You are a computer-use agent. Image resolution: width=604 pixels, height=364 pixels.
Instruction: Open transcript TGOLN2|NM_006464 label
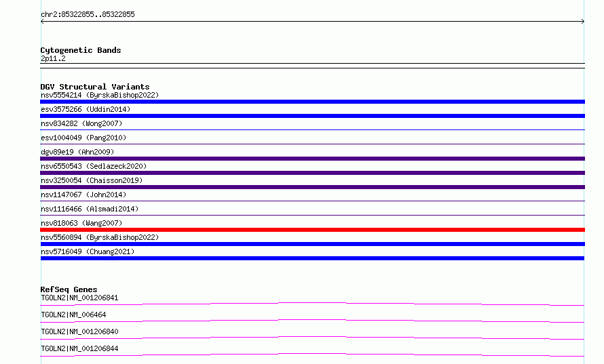(x=73, y=315)
